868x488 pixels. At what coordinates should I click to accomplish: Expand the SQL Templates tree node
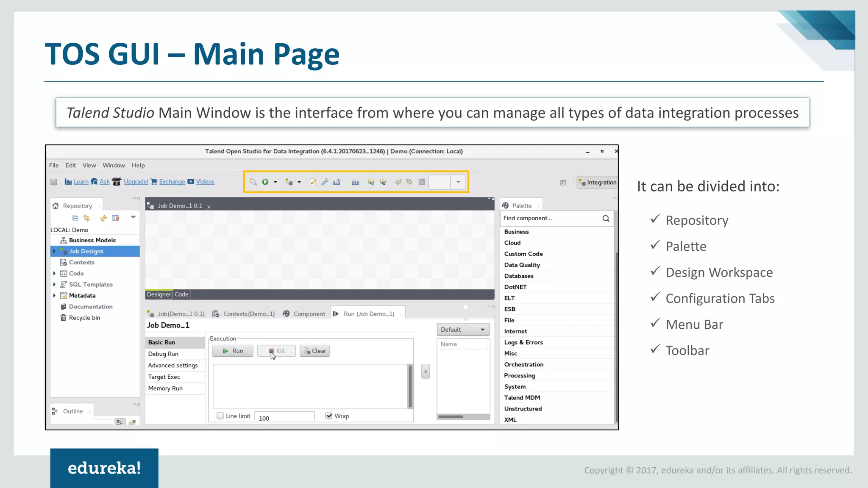click(54, 284)
